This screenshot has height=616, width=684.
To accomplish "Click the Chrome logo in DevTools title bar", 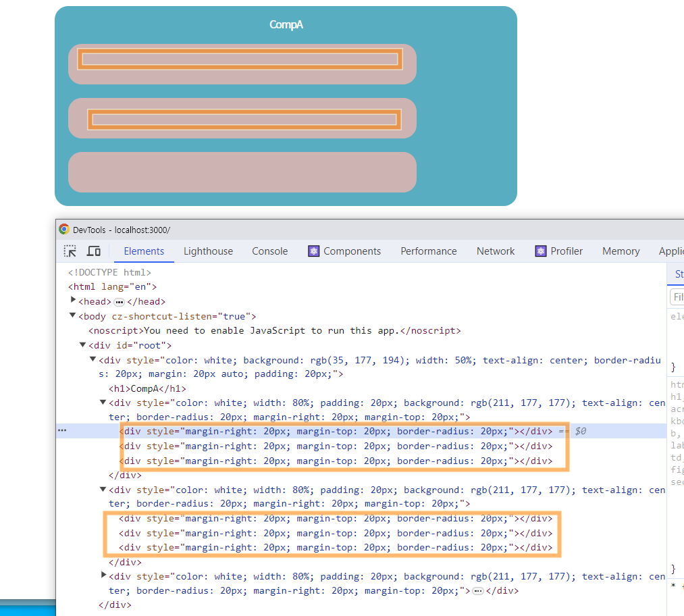I will tap(64, 230).
